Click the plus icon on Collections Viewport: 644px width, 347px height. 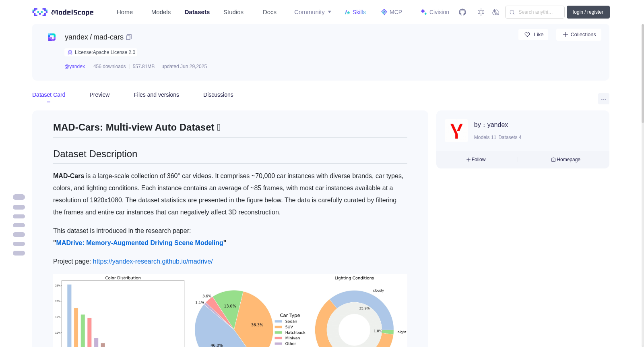pyautogui.click(x=566, y=35)
